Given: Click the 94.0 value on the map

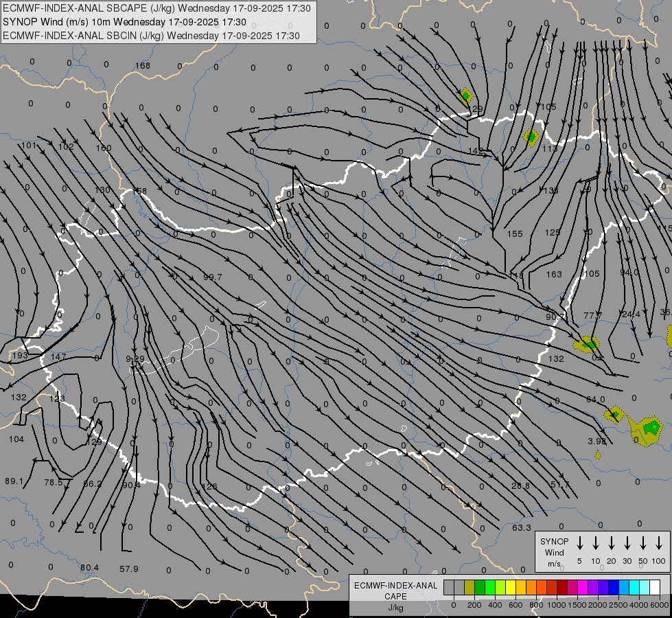Looking at the screenshot, I should point(629,273).
